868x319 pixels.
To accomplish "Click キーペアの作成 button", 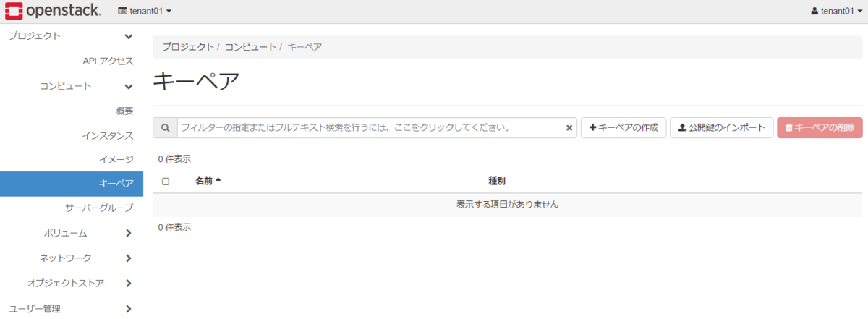I will point(624,128).
